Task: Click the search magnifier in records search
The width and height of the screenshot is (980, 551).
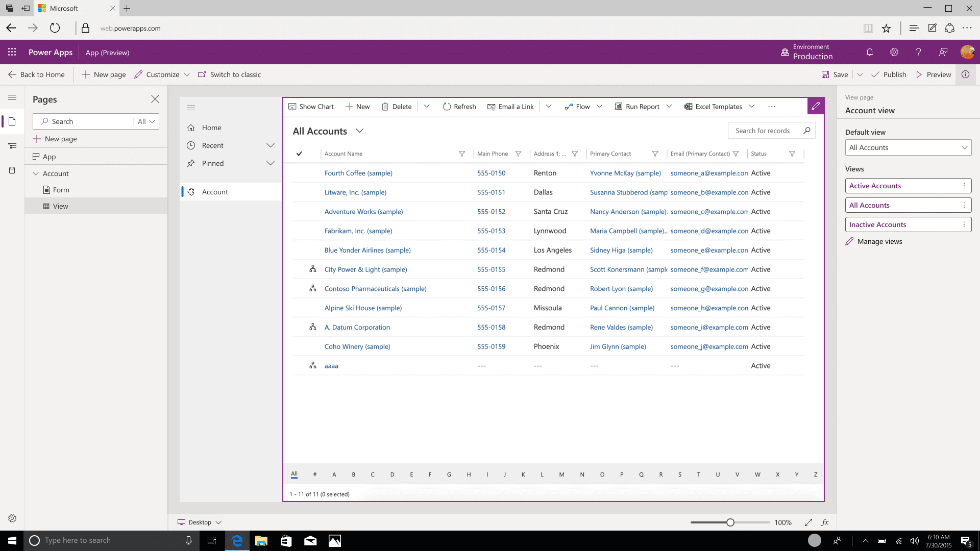Action: pyautogui.click(x=806, y=131)
